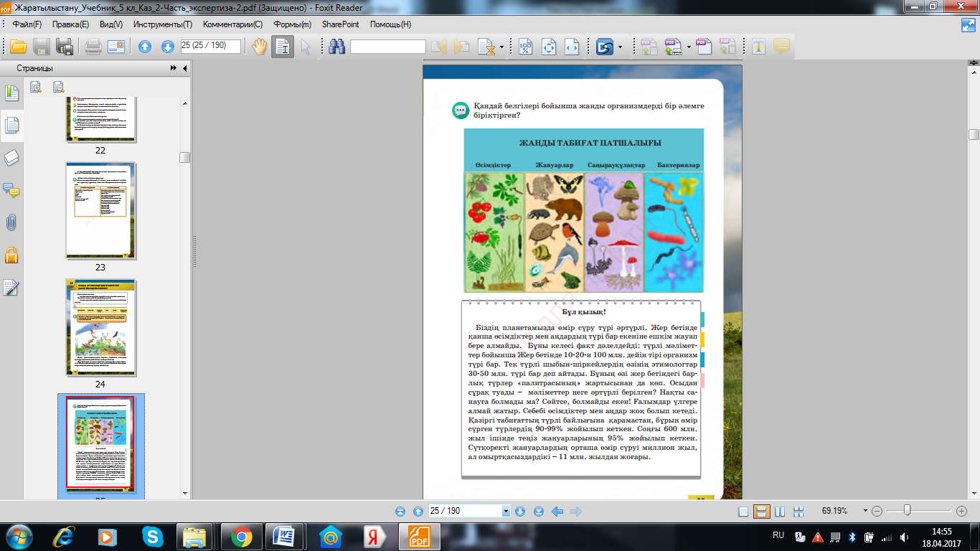Open the Security lock panel in the sidebar

pyautogui.click(x=11, y=255)
